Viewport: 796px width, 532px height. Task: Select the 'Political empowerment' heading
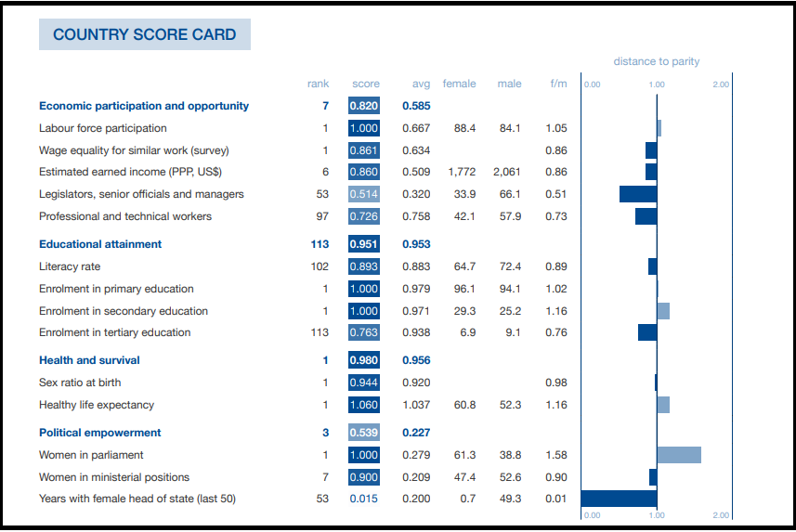[x=100, y=433]
